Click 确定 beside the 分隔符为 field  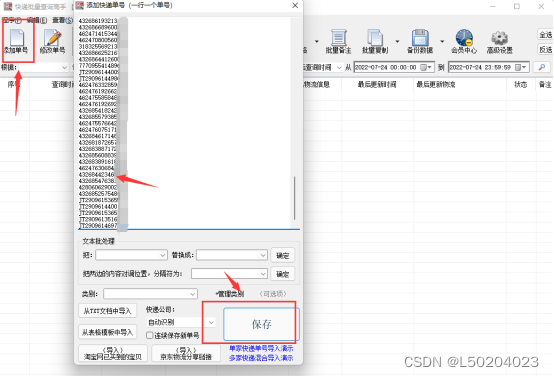pyautogui.click(x=283, y=274)
